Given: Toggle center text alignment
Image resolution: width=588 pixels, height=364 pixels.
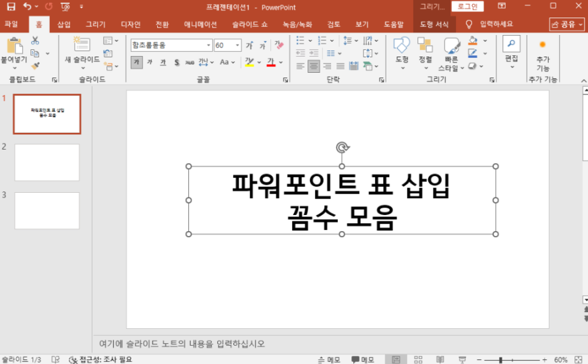Looking at the screenshot, I should pyautogui.click(x=314, y=66).
